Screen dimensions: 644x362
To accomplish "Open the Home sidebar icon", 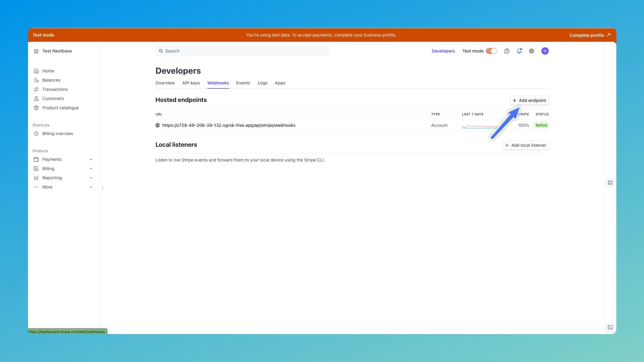I will click(37, 71).
